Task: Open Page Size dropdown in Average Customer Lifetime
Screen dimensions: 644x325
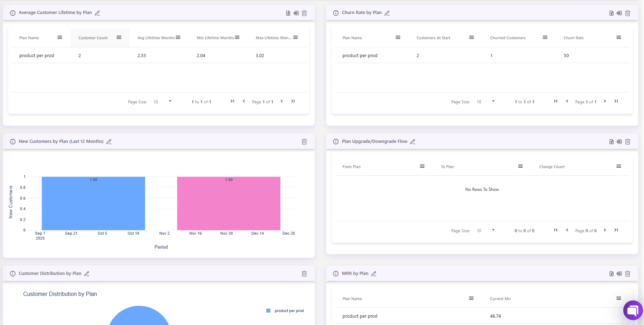Action: 162,102
